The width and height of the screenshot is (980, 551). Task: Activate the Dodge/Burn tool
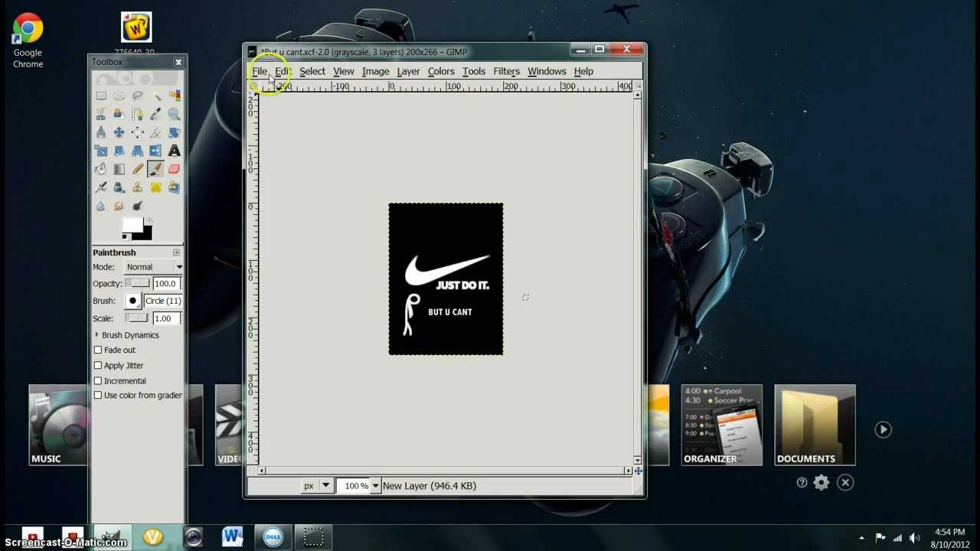click(137, 206)
